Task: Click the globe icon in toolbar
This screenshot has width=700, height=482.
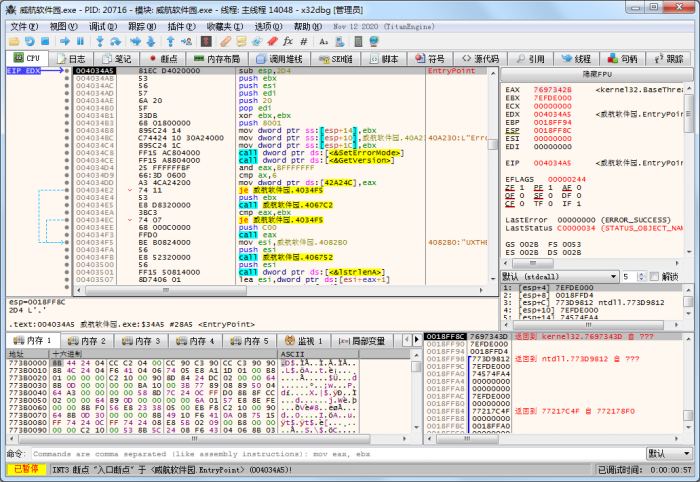Action: pyautogui.click(x=374, y=42)
